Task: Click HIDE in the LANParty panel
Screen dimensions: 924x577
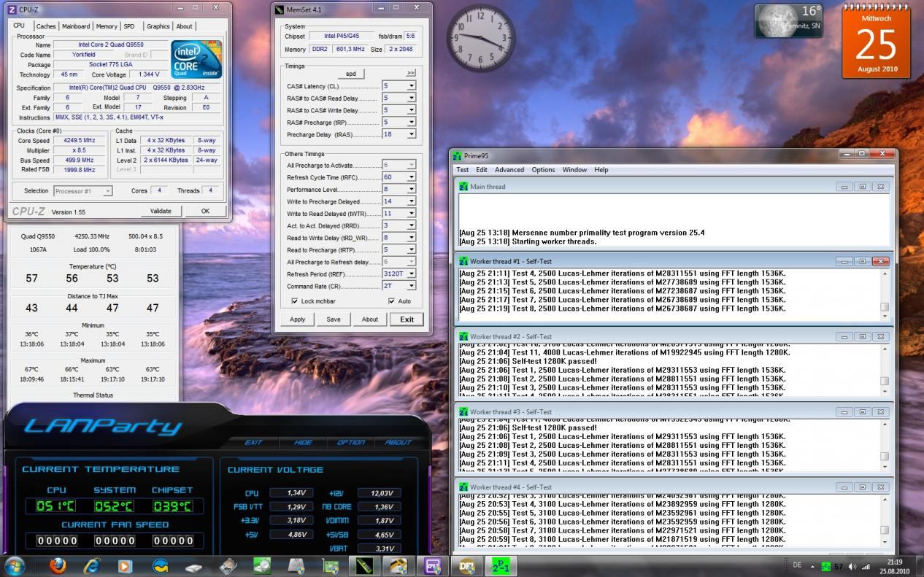Action: click(x=303, y=442)
